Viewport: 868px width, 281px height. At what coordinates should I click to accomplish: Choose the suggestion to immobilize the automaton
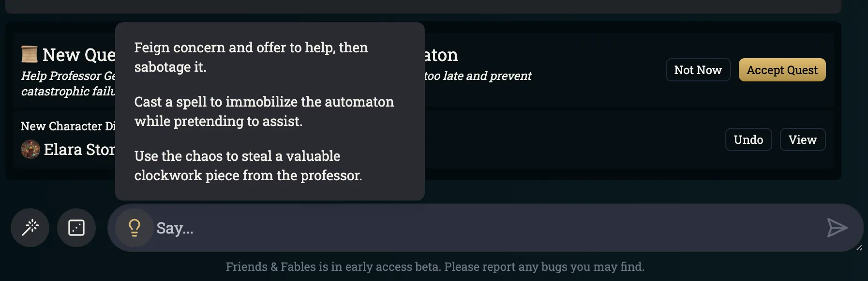264,111
